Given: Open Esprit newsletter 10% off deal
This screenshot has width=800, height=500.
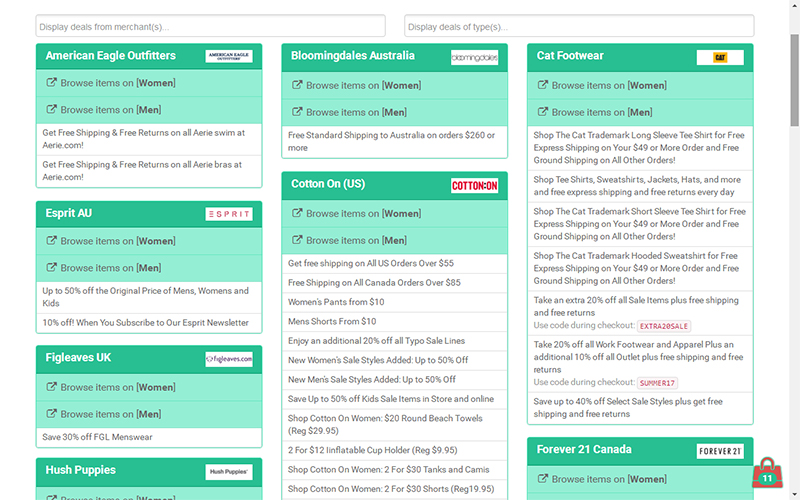Looking at the screenshot, I should pos(149,323).
